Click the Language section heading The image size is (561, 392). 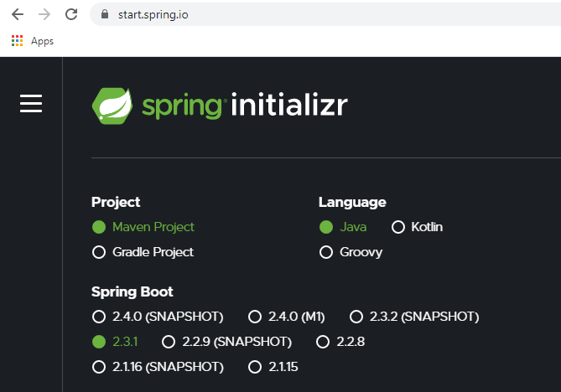click(352, 202)
